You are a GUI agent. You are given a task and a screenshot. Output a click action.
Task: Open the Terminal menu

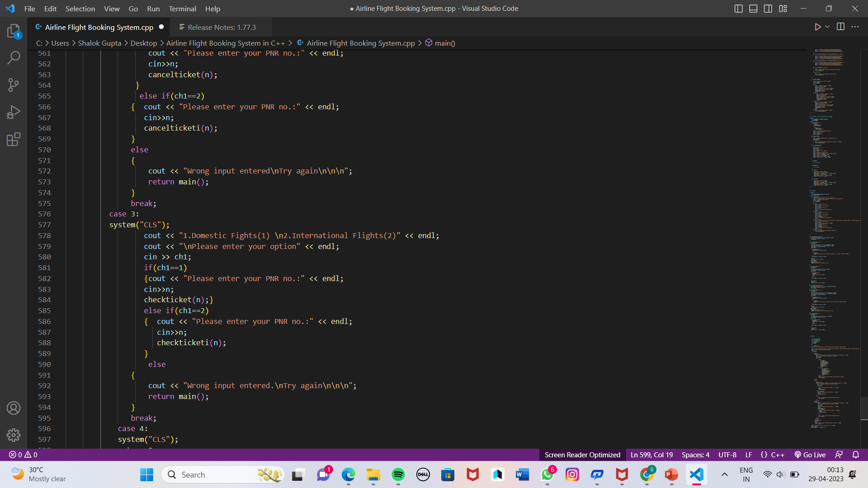coord(182,9)
